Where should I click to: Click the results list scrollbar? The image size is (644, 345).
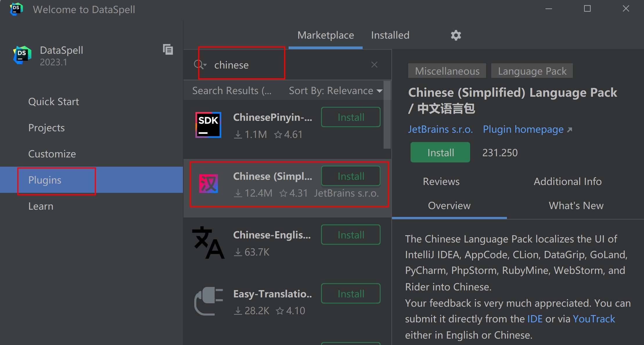click(x=387, y=115)
